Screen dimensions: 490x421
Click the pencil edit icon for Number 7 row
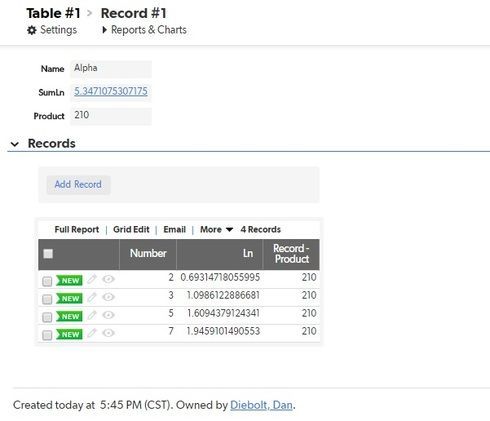[x=92, y=333]
